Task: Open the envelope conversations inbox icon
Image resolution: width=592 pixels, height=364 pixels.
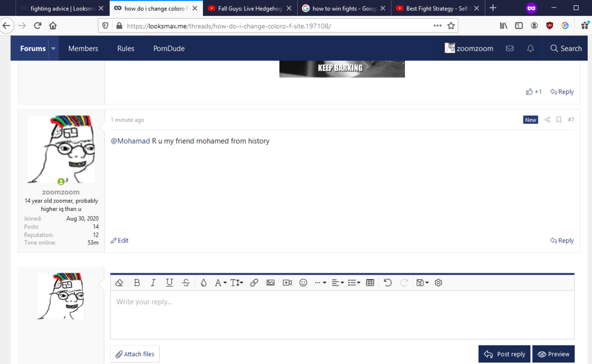Action: tap(510, 49)
